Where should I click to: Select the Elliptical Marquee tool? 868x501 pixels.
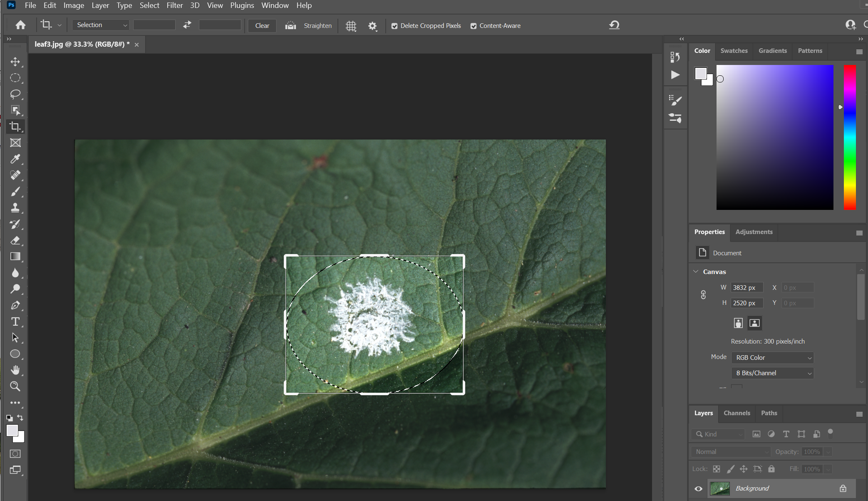(15, 78)
